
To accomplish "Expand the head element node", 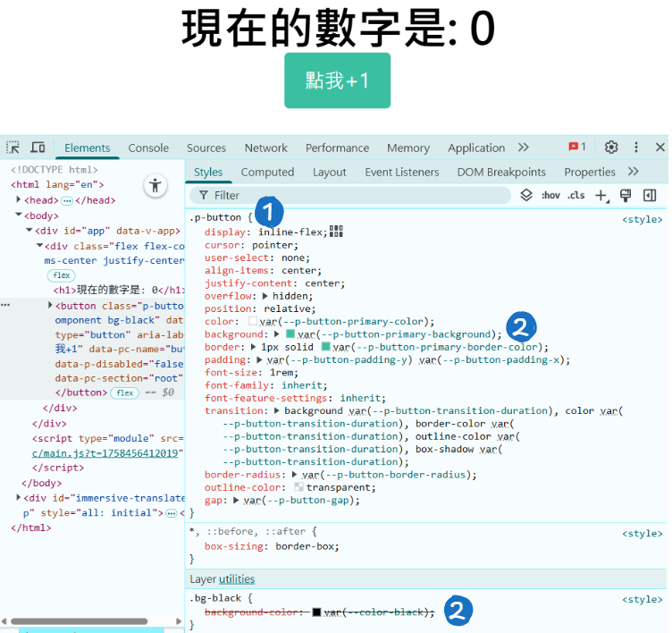I will click(19, 199).
